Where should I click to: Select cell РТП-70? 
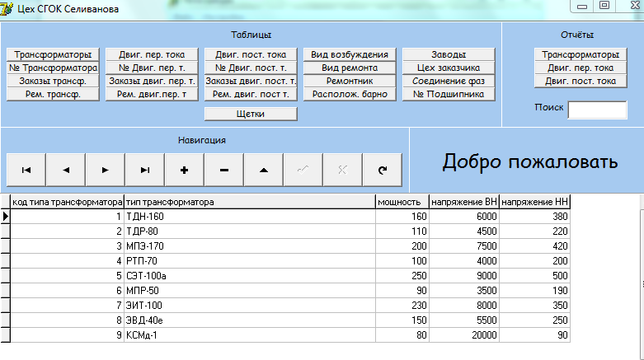[x=250, y=260]
